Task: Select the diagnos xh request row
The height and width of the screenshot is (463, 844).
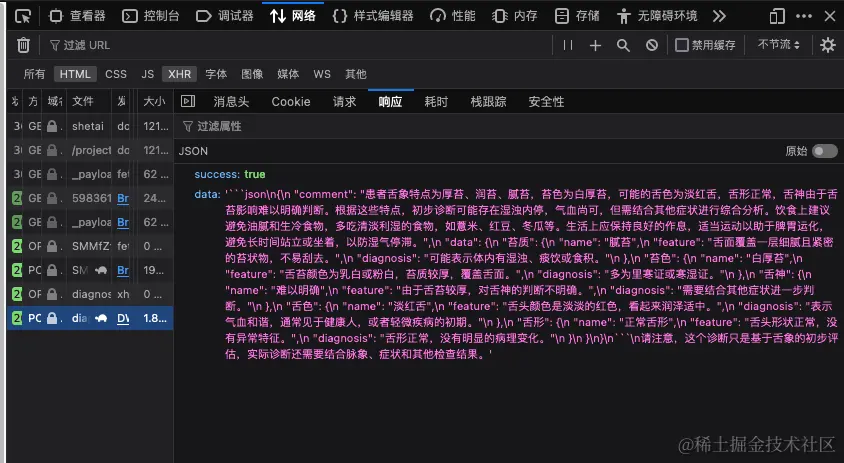Action: point(90,294)
